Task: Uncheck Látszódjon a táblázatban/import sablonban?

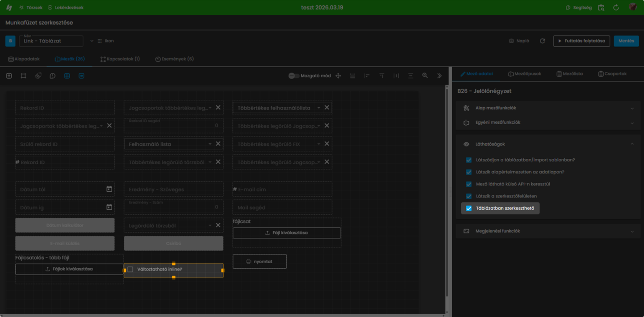Action: point(469,160)
